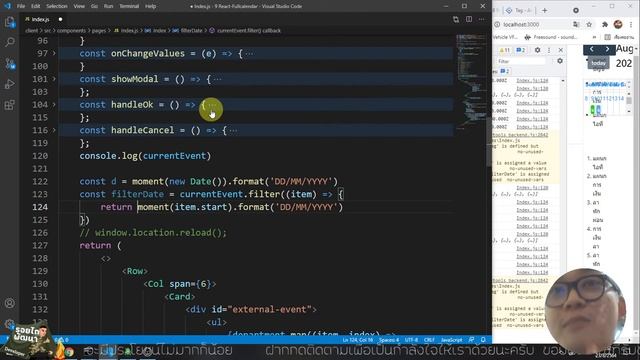Open DevTools more options kebab menu

549,50
